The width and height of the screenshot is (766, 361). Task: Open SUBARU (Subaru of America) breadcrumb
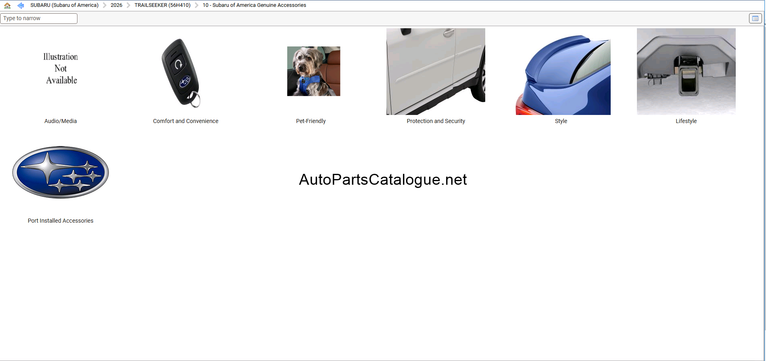64,5
